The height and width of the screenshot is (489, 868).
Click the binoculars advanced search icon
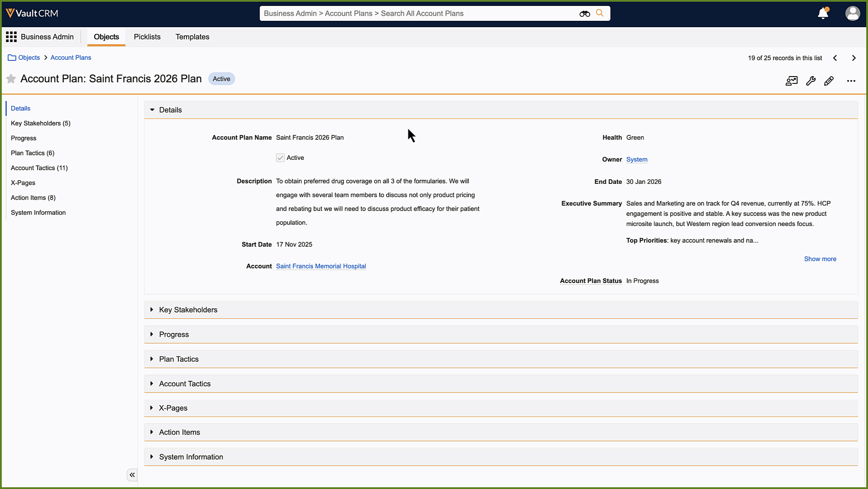[584, 14]
